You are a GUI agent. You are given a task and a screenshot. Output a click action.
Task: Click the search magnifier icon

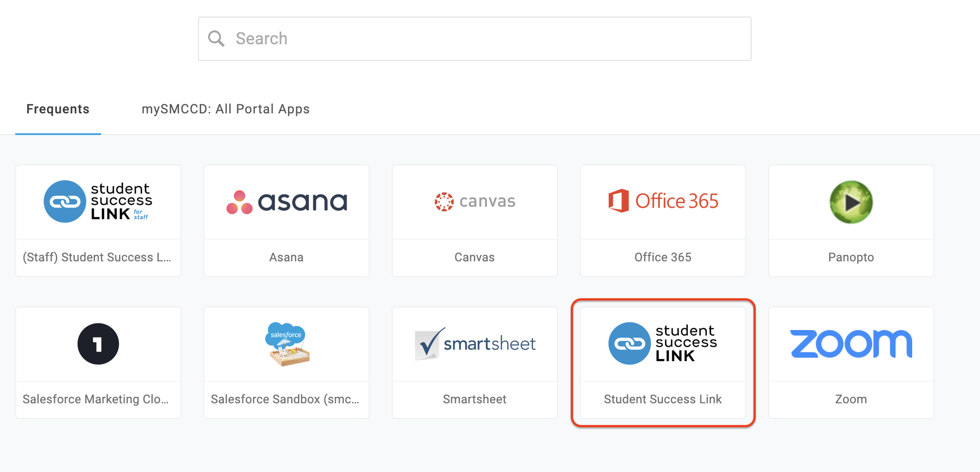[216, 39]
